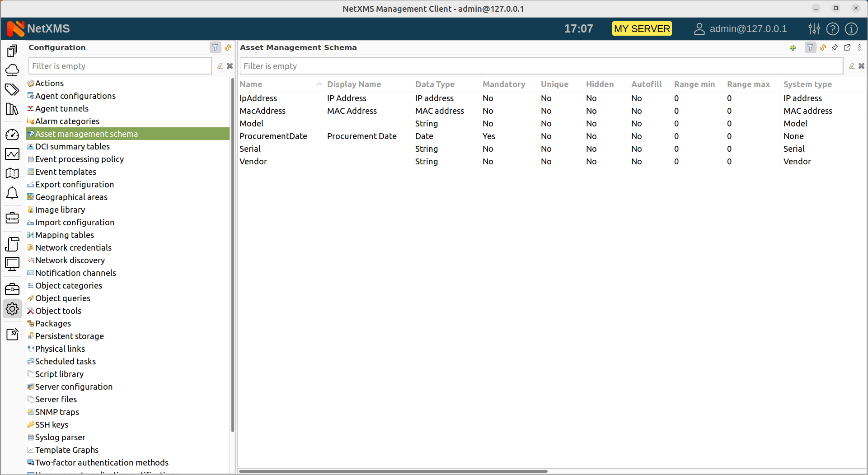Click the MY SERVER button
Viewport: 868px width, 475px height.
[642, 28]
